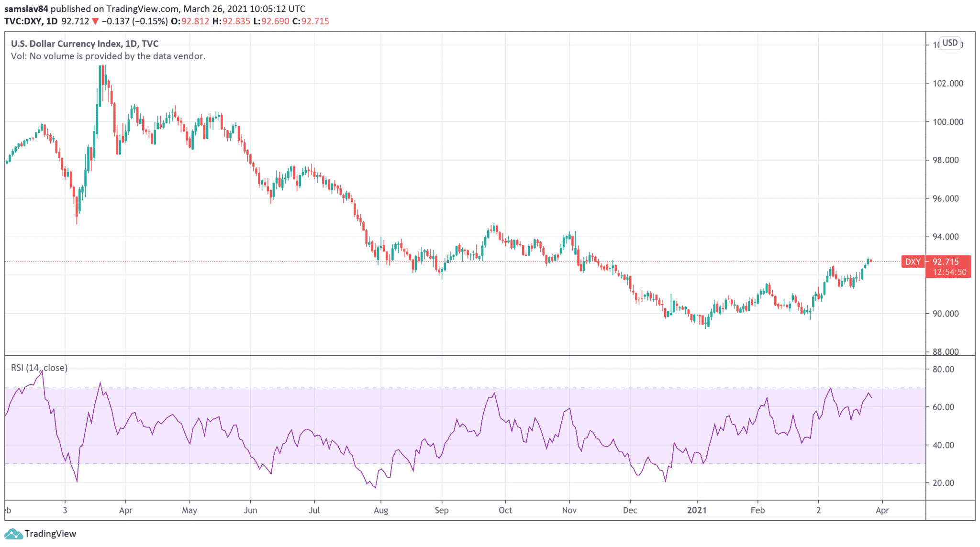Click the 2021 label on time axis
Screen dimensions: 980x547
click(x=696, y=510)
